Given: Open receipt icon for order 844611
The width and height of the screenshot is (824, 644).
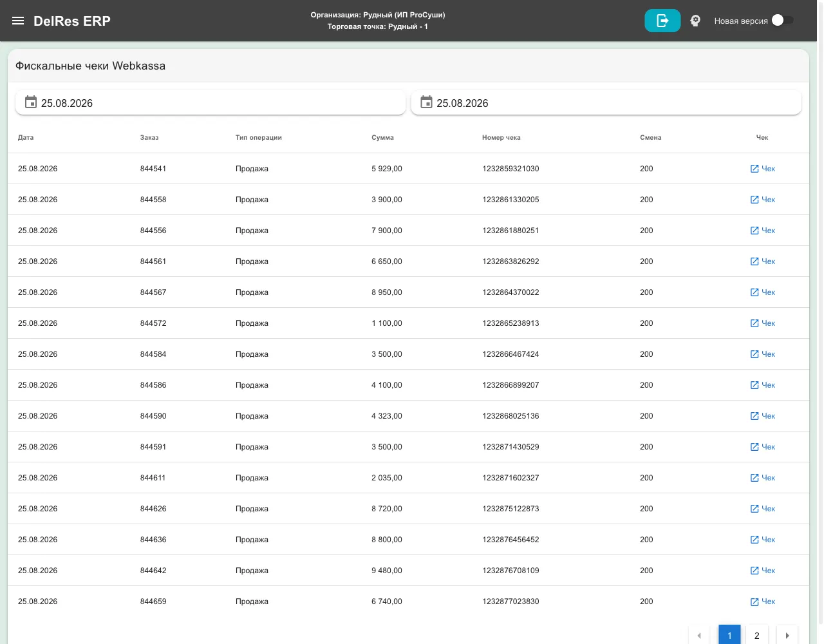Looking at the screenshot, I should pyautogui.click(x=754, y=478).
